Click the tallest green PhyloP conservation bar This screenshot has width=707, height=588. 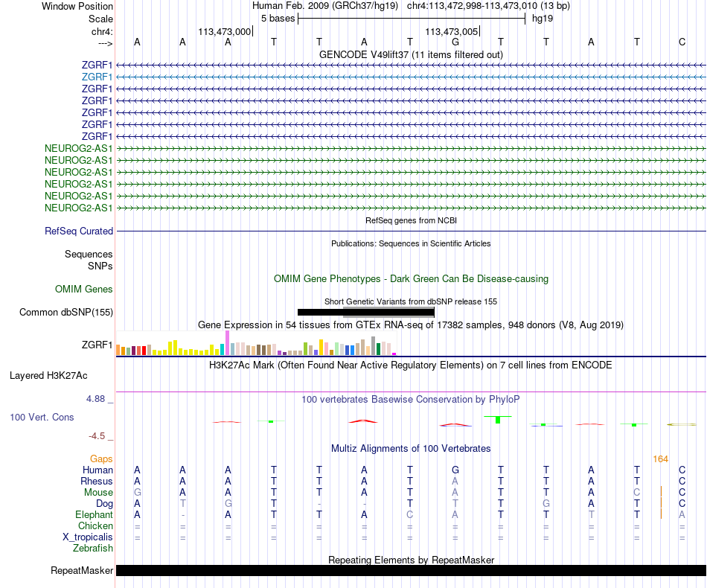tap(498, 420)
